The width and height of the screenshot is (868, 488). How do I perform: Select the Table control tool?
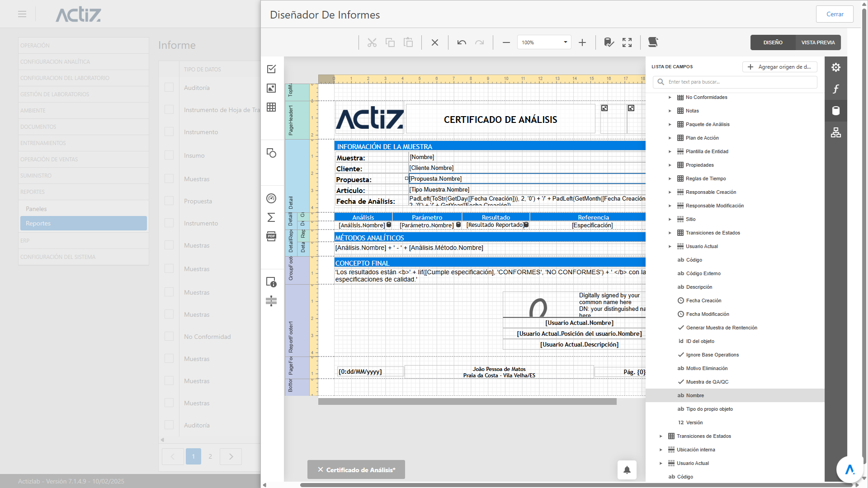[x=271, y=107]
